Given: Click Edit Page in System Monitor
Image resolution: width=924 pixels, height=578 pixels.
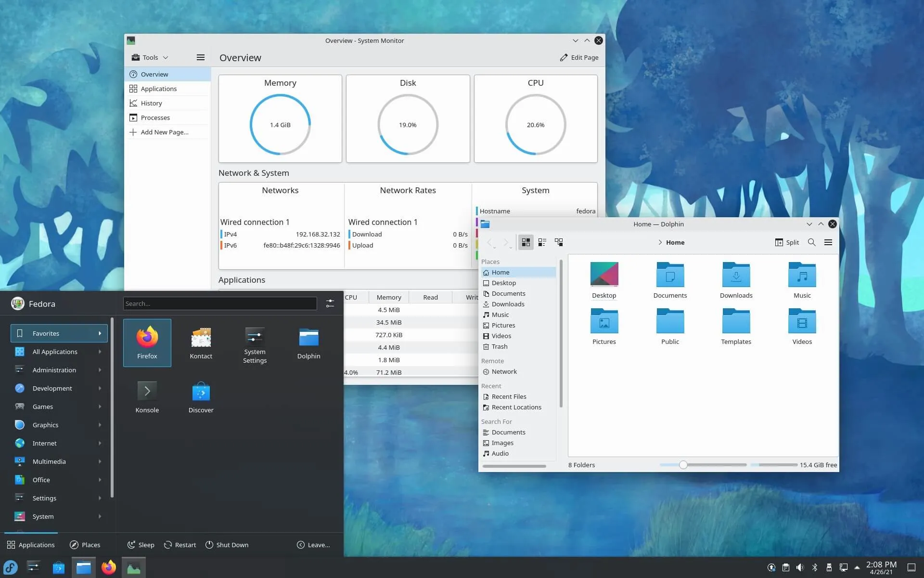Looking at the screenshot, I should coord(578,57).
